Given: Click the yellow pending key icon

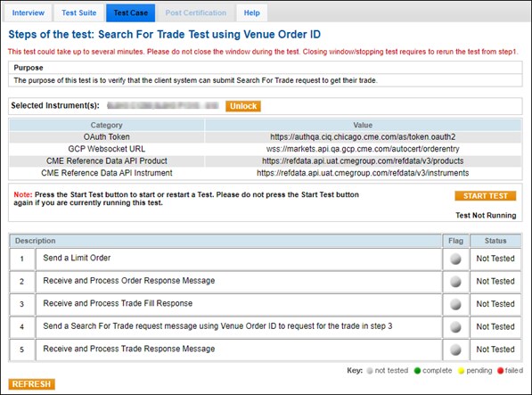Looking at the screenshot, I should [461, 371].
